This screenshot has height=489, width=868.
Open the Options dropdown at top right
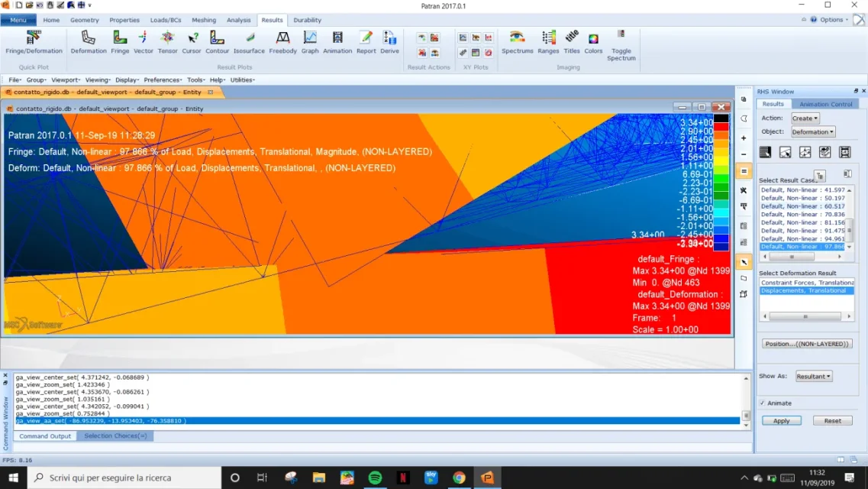[x=834, y=19]
